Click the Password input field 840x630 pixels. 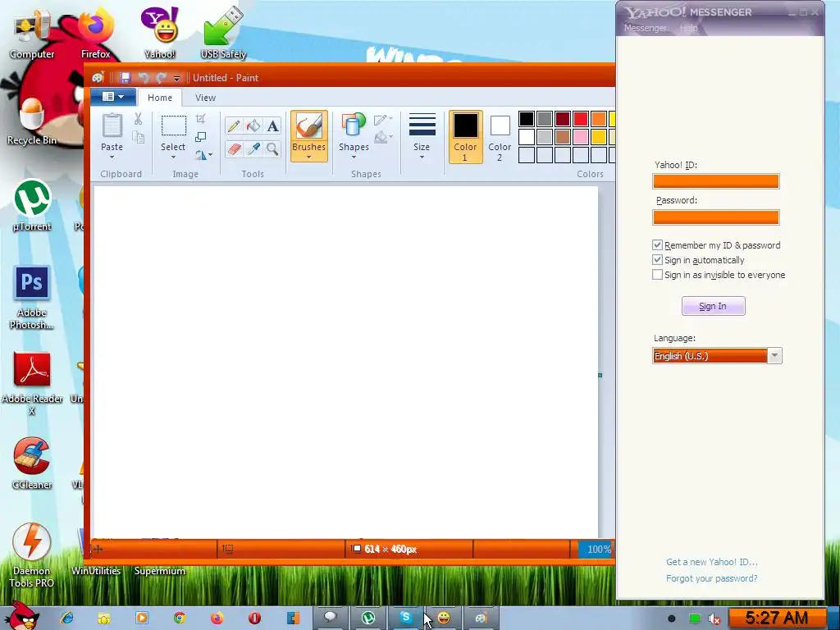pyautogui.click(x=715, y=217)
